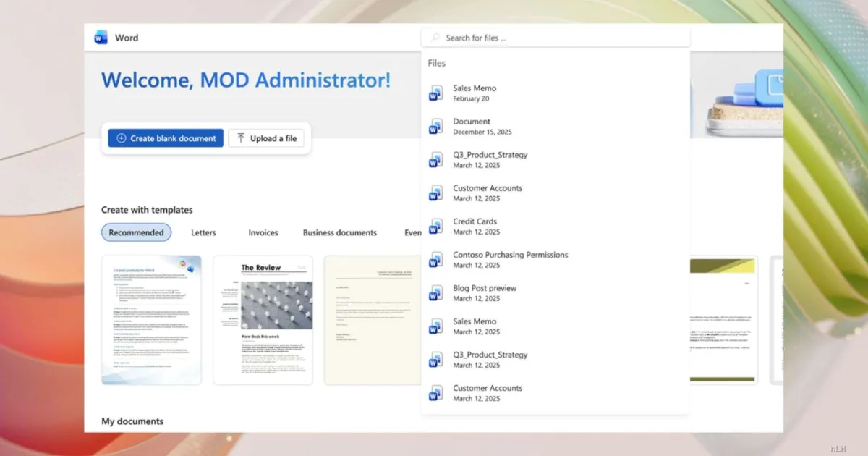This screenshot has height=456, width=868.
Task: Switch to the Invoices template tab
Action: (263, 232)
